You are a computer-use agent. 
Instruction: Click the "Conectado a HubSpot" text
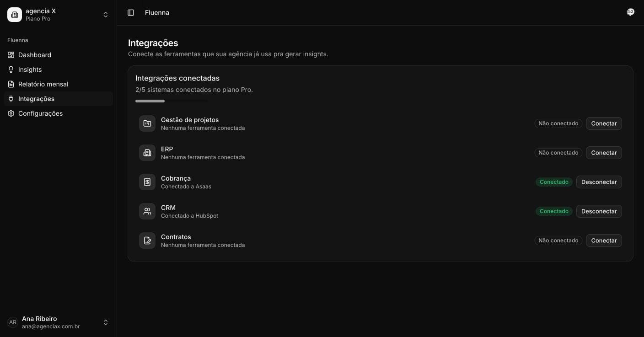[x=189, y=216]
